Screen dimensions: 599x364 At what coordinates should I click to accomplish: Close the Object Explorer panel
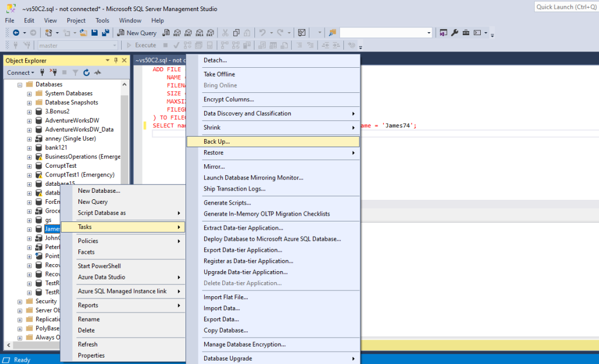point(124,60)
